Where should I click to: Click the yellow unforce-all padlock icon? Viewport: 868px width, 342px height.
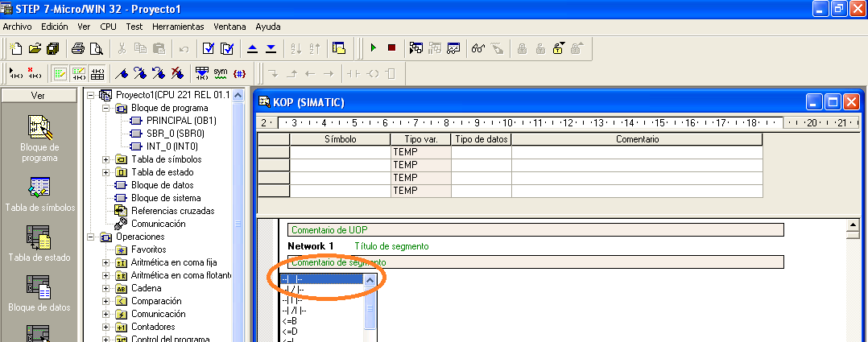pyautogui.click(x=559, y=49)
